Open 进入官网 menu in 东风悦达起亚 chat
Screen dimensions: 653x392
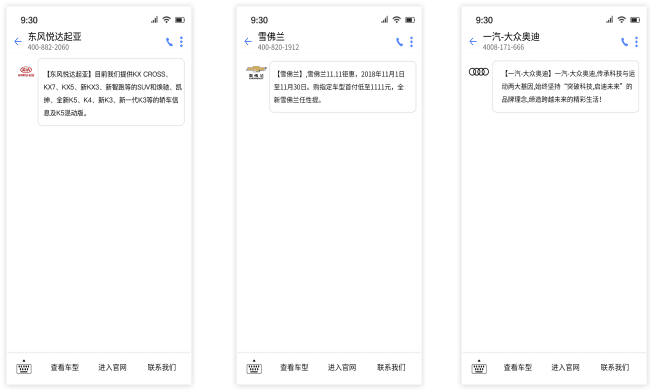point(112,367)
